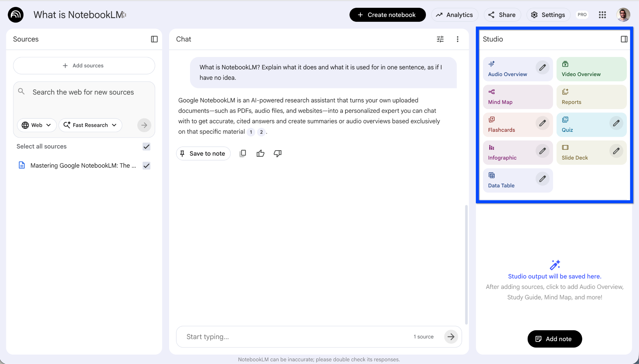Click the Start typing chat input
The height and width of the screenshot is (364, 639).
pyautogui.click(x=281, y=337)
